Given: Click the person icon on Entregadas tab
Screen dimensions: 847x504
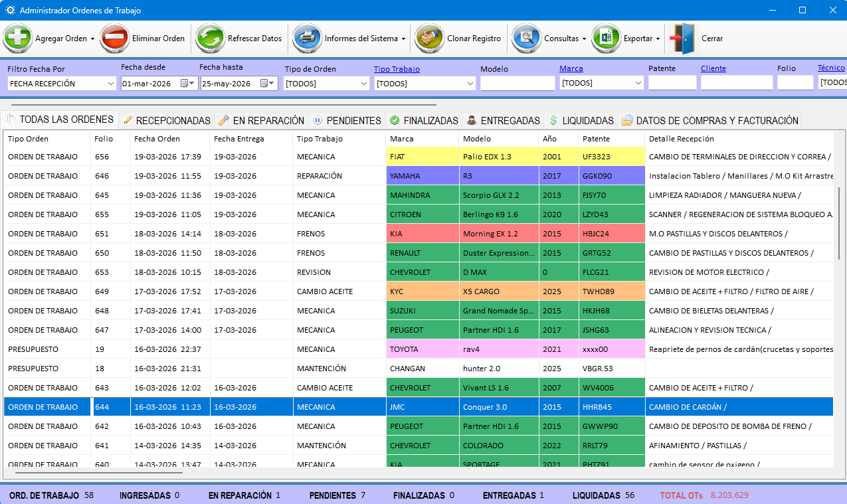Looking at the screenshot, I should coord(471,120).
